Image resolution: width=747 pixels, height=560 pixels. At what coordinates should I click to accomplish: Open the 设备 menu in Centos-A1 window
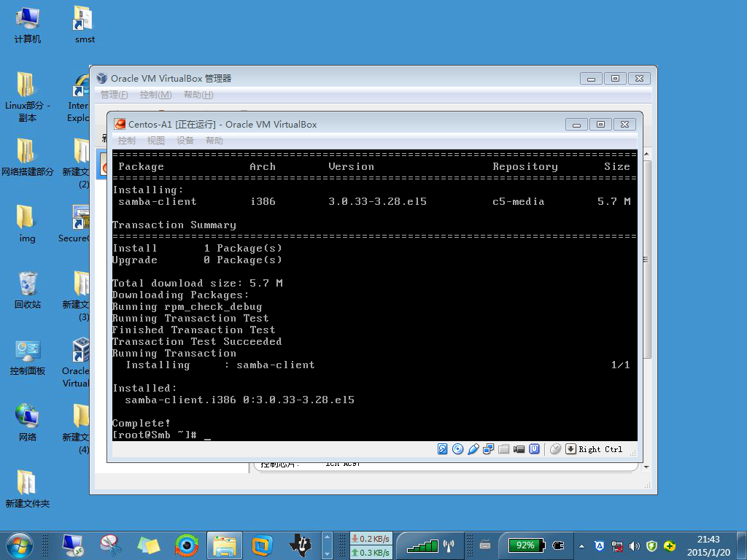185,141
